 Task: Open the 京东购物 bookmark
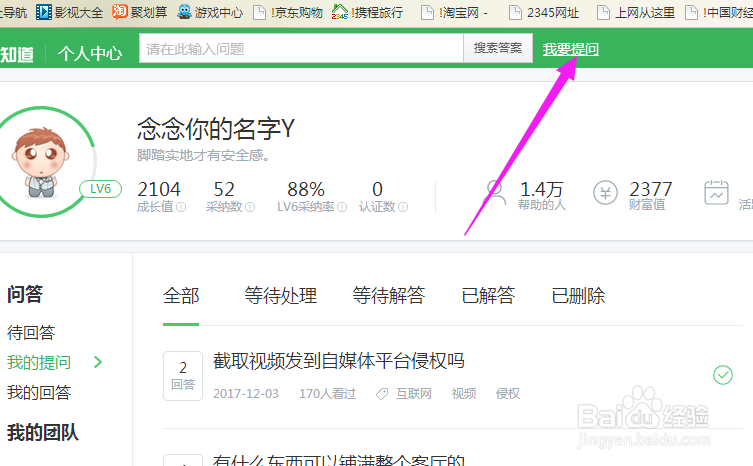pyautogui.click(x=288, y=12)
